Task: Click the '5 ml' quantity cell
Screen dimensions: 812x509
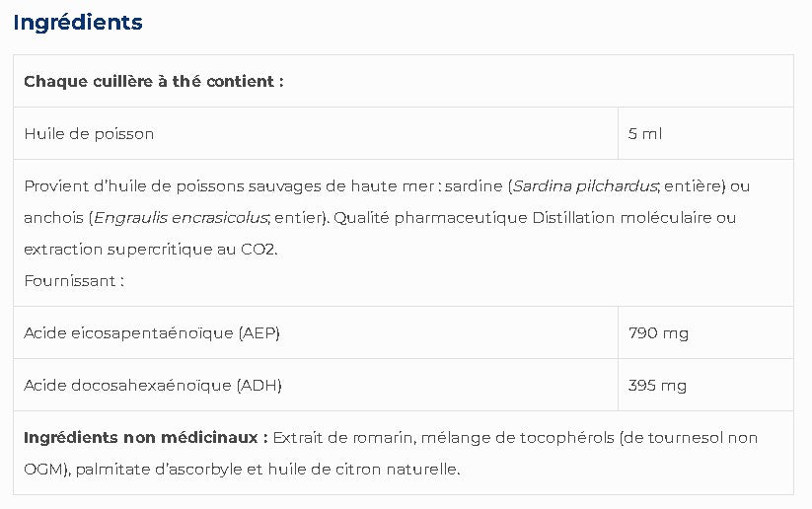Action: [x=705, y=133]
